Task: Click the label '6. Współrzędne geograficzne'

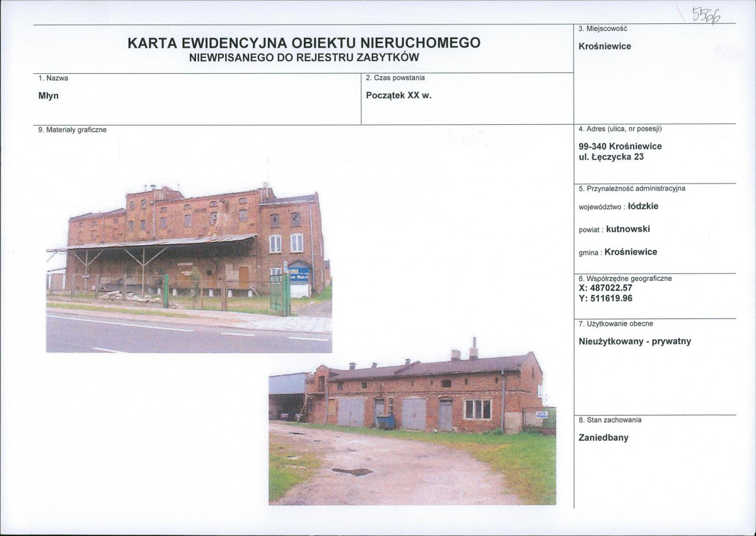Action: 625,279
